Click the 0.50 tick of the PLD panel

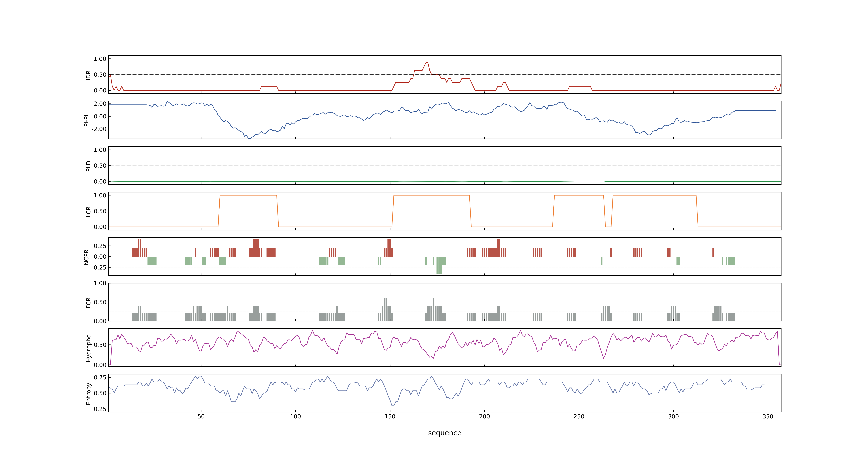100,166
